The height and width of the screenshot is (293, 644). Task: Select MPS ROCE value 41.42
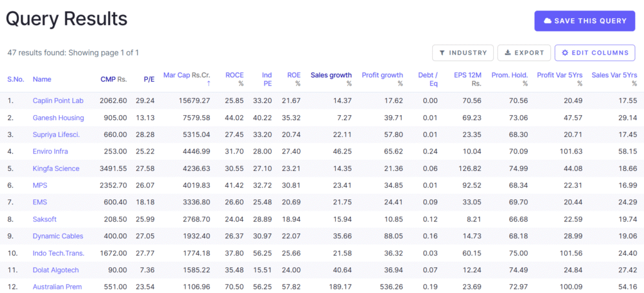coord(235,185)
